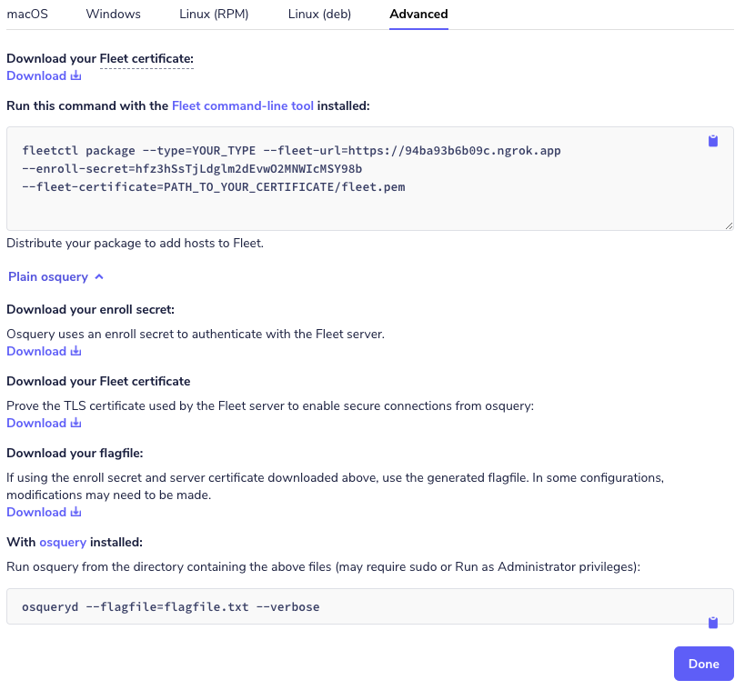Collapse the Plain osquery section
Viewport: 755px width, 700px height.
(x=55, y=277)
